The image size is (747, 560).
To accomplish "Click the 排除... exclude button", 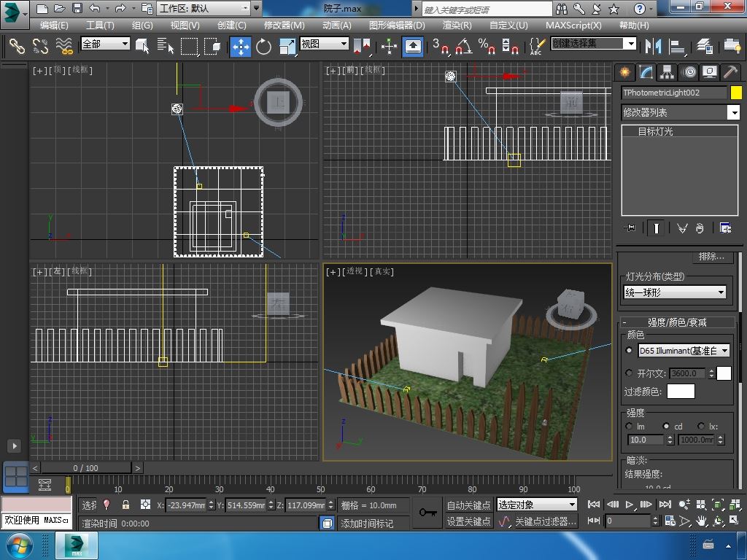I will tap(711, 257).
